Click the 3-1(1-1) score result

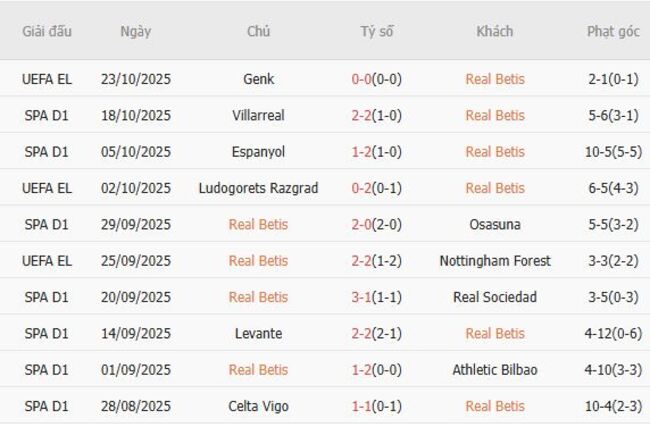click(377, 297)
